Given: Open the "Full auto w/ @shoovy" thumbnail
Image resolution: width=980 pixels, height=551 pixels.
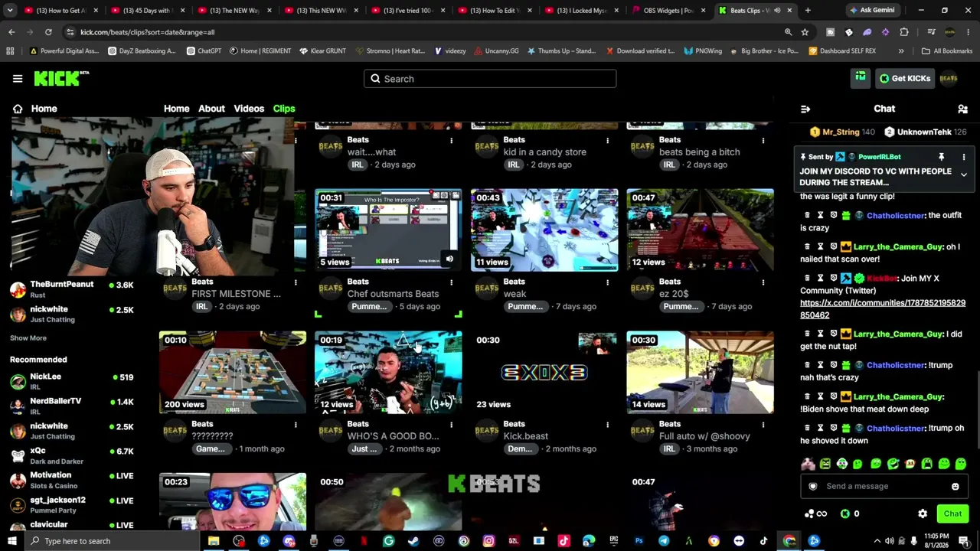Looking at the screenshot, I should [701, 373].
